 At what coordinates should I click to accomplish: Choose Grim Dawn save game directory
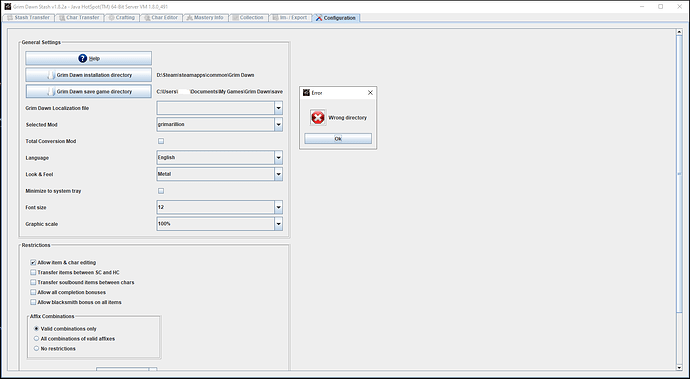point(88,92)
